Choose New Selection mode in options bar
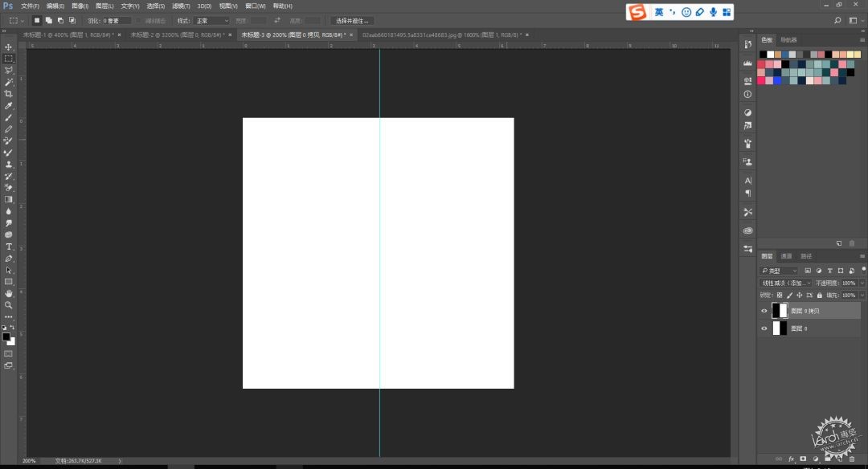868x469 pixels. (37, 20)
